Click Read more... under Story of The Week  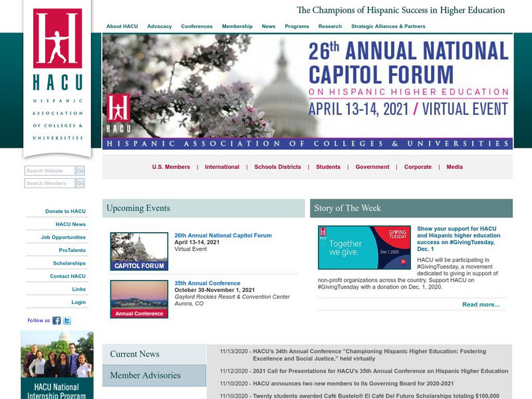point(481,305)
